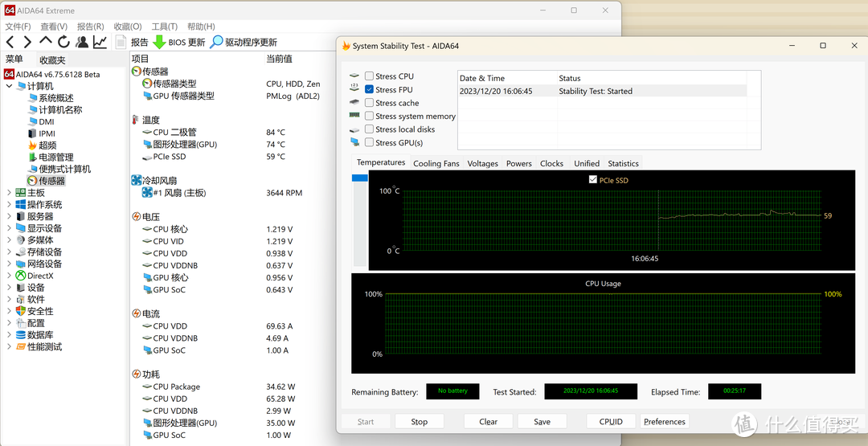Select the Stability Test: Started log row

pyautogui.click(x=602, y=91)
